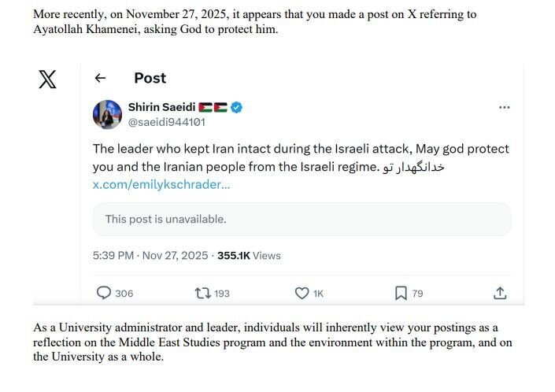Screen dimensions: 555x392
Task: Open the x.com/emilykschrader link
Action: 161,185
